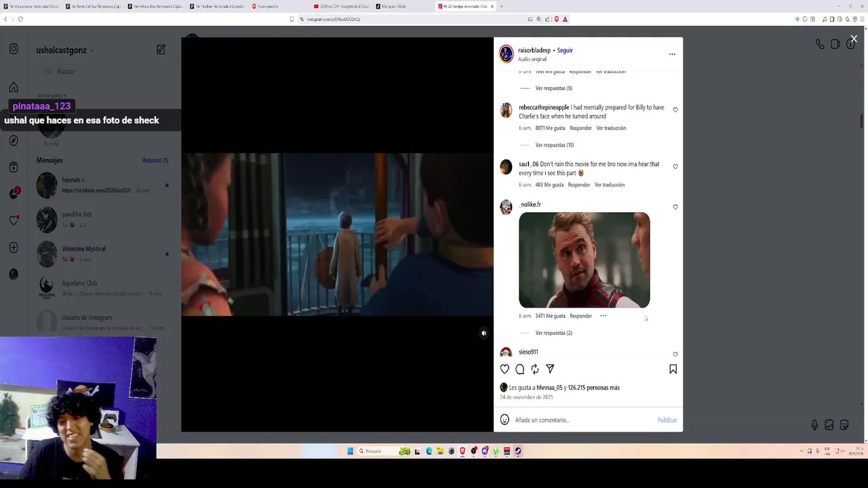The height and width of the screenshot is (488, 868).
Task: Open chat with pandDra_hds
Action: (103, 219)
